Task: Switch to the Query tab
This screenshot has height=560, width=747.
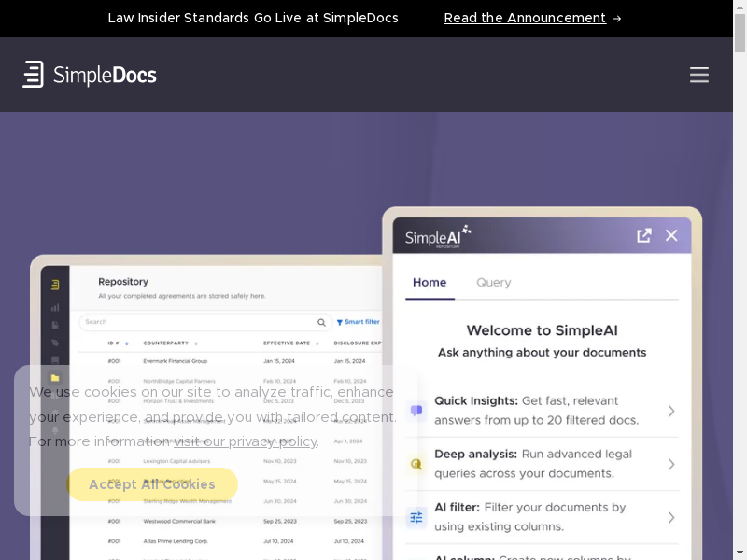Action: 493,283
